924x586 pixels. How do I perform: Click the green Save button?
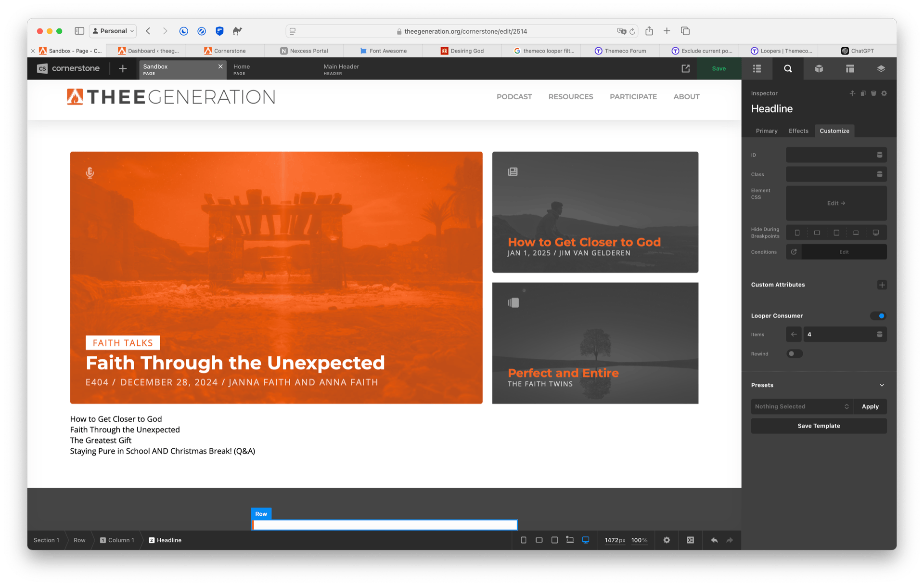pyautogui.click(x=719, y=69)
